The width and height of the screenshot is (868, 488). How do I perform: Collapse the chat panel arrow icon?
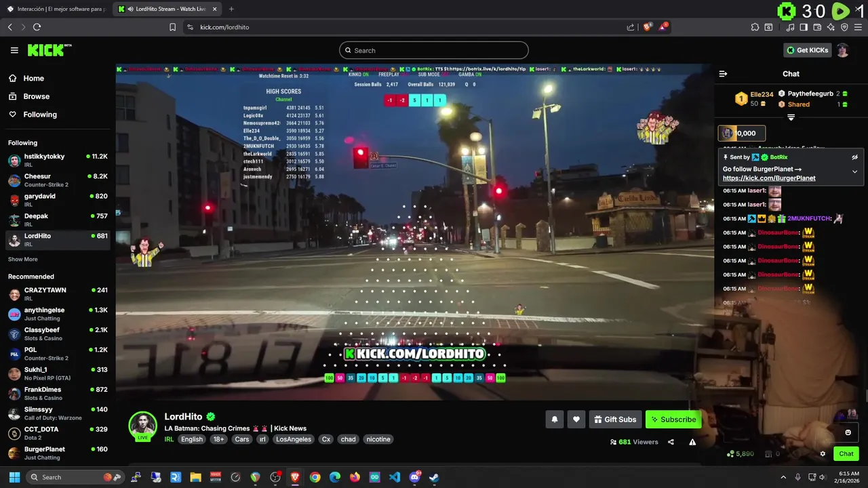click(x=723, y=74)
